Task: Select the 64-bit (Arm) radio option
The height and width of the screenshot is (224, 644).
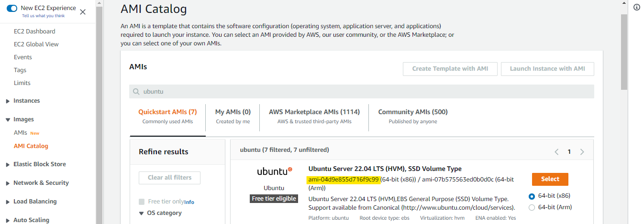Action: 532,207
